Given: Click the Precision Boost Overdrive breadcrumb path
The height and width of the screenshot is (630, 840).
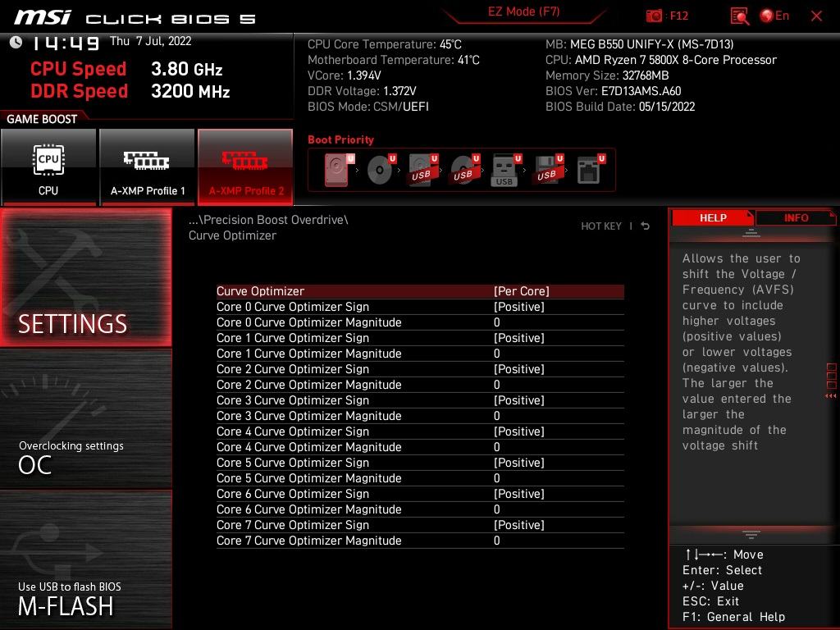Looking at the screenshot, I should [x=268, y=220].
